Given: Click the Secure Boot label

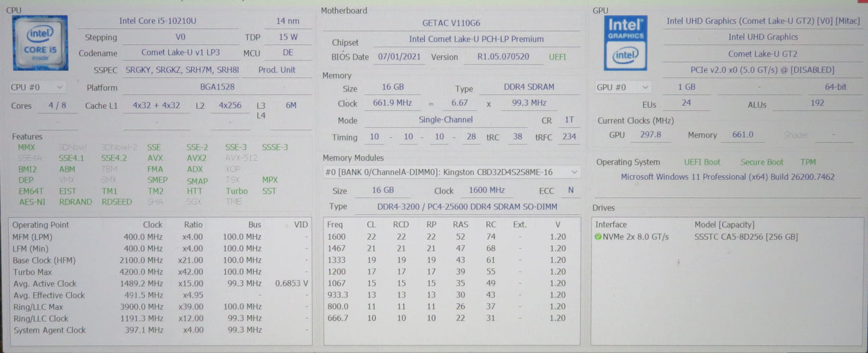Looking at the screenshot, I should [762, 162].
